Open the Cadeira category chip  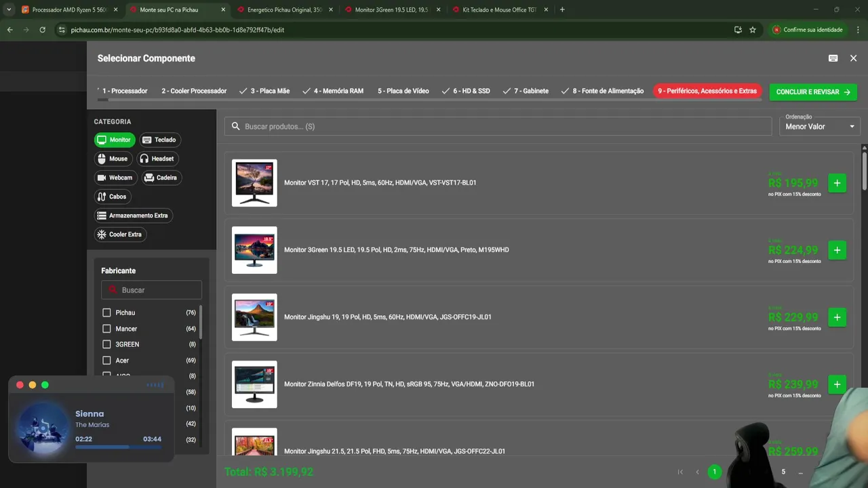pyautogui.click(x=161, y=178)
